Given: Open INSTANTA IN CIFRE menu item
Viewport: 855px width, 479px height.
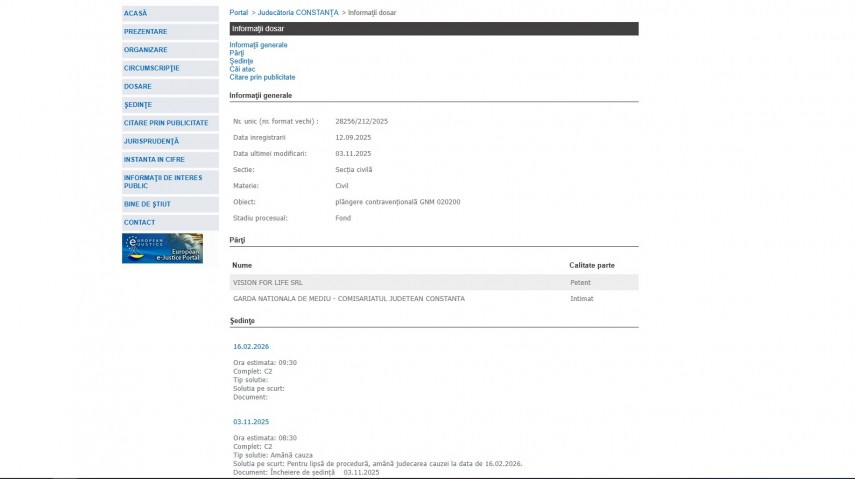Looking at the screenshot, I should [x=155, y=159].
